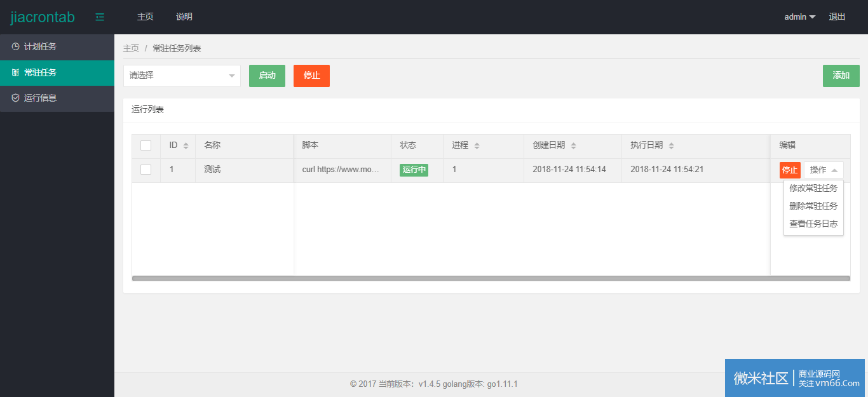This screenshot has height=397, width=868.
Task: Choose 删除常驻任务 from the dropdown menu
Action: tap(813, 206)
